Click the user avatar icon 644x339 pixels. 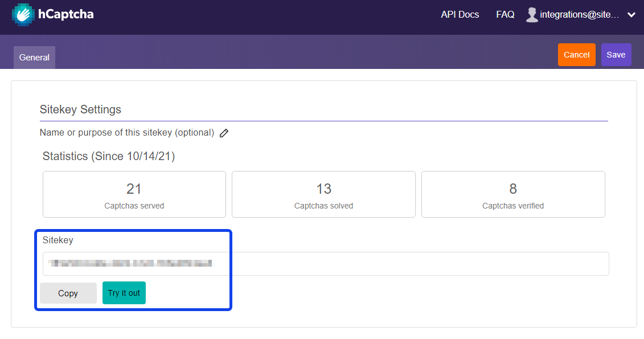(x=532, y=15)
